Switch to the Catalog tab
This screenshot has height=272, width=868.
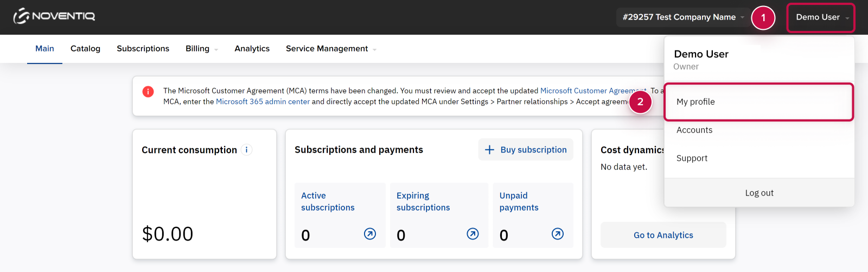pos(85,49)
